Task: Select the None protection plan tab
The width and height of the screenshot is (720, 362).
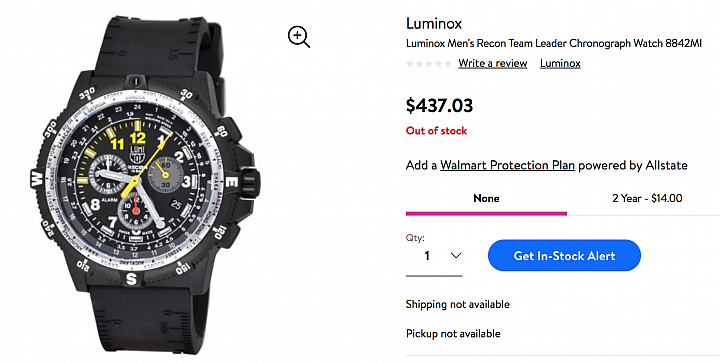Action: coord(486,198)
